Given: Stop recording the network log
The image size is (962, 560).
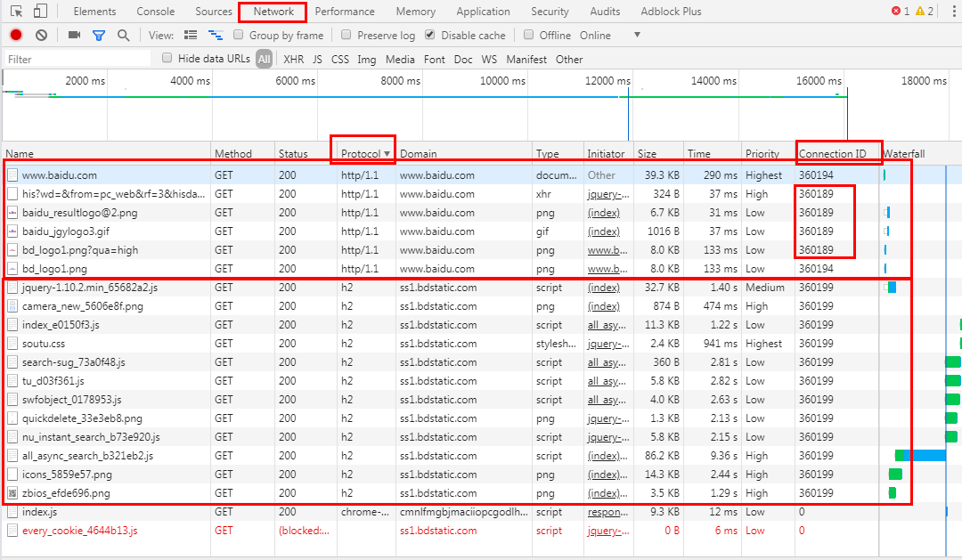Looking at the screenshot, I should tap(17, 34).
